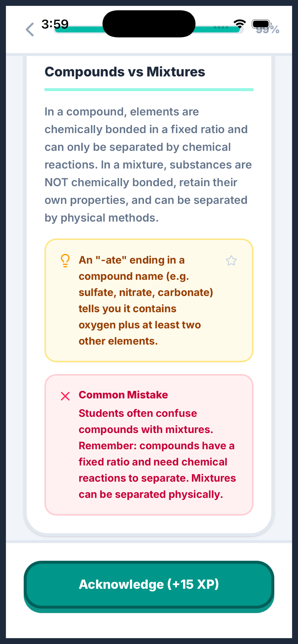This screenshot has height=644, width=298.
Task: Toggle the bookmark star on yellow card
Action: click(232, 261)
